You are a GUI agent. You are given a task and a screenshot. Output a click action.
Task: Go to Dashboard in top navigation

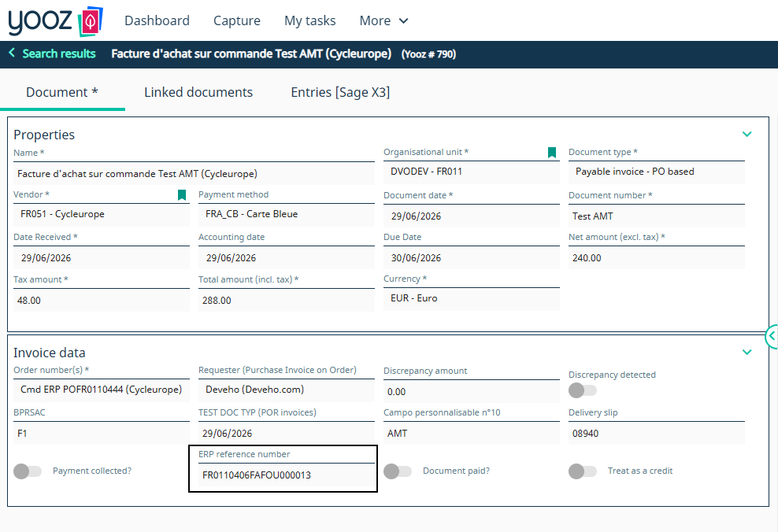click(x=157, y=20)
